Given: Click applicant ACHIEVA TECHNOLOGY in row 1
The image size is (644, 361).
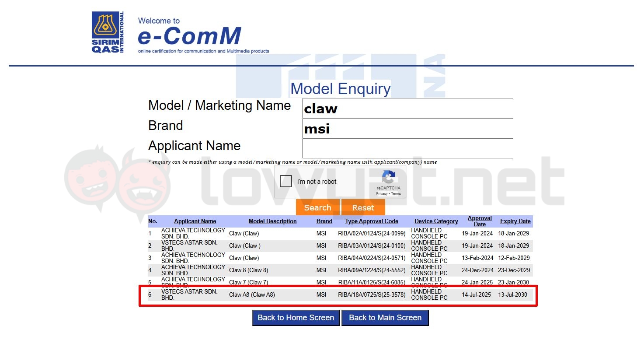Looking at the screenshot, I should pyautogui.click(x=193, y=233).
